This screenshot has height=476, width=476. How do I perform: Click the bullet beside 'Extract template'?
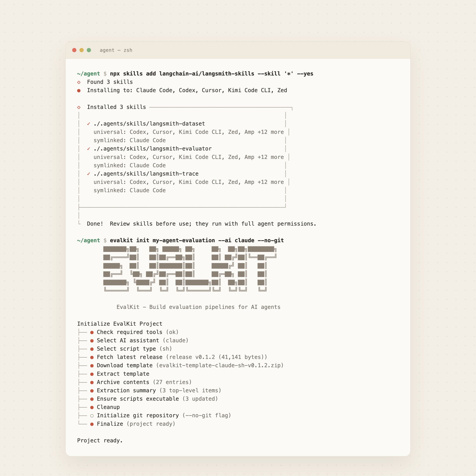coord(92,374)
